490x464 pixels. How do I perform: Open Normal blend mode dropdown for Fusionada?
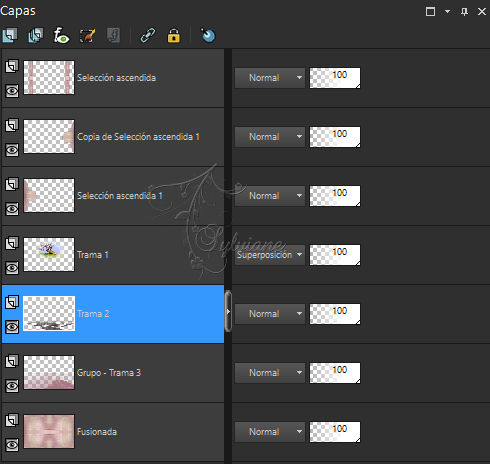coord(270,432)
